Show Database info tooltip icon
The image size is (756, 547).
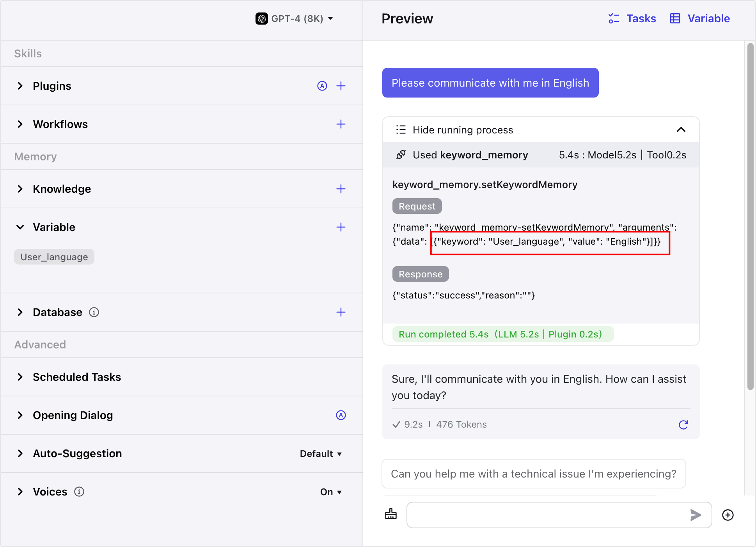(94, 312)
